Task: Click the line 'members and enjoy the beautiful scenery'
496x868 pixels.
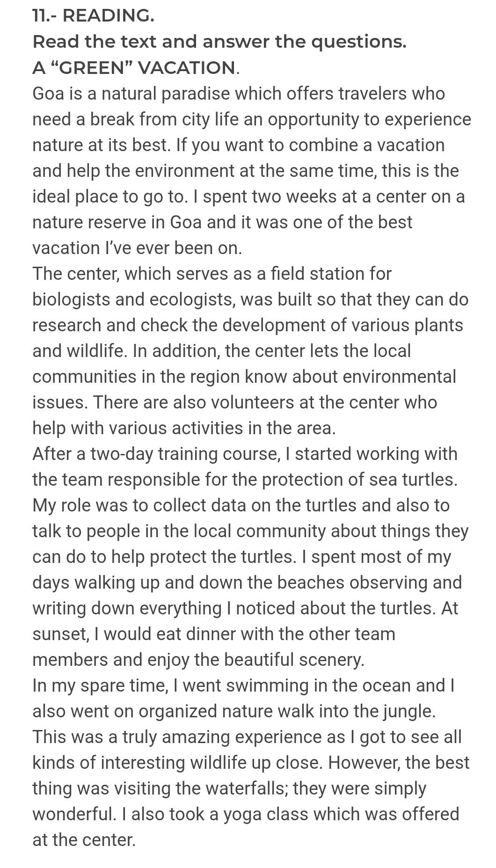Action: click(198, 660)
